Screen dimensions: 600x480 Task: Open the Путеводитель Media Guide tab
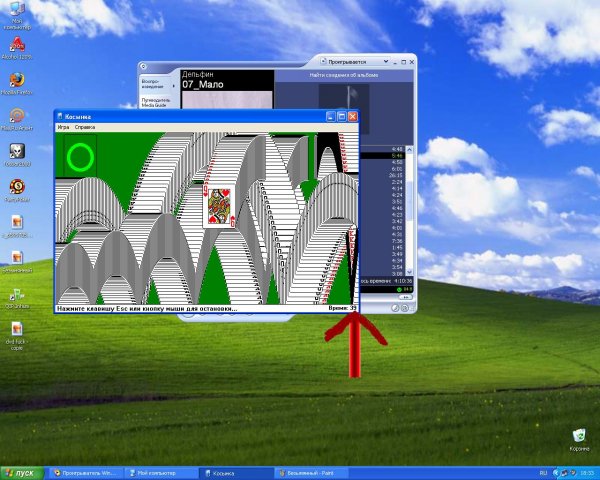pyautogui.click(x=155, y=102)
